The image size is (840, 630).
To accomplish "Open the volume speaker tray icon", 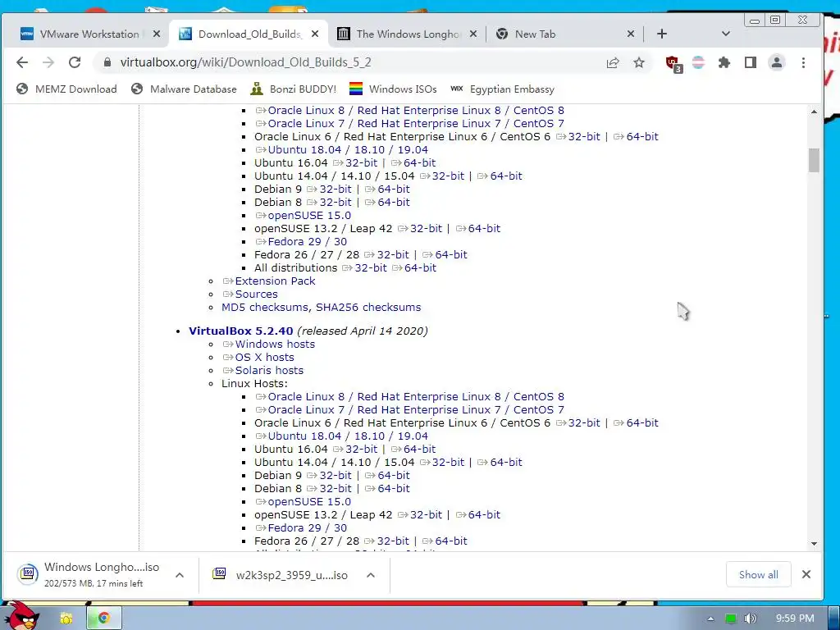I will click(750, 619).
